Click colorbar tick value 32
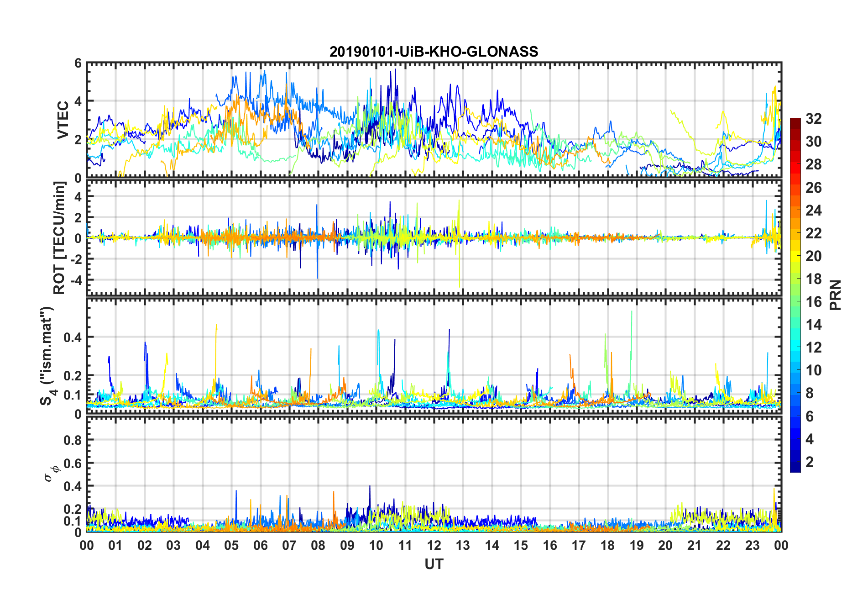This screenshot has width=868, height=590. (x=813, y=119)
